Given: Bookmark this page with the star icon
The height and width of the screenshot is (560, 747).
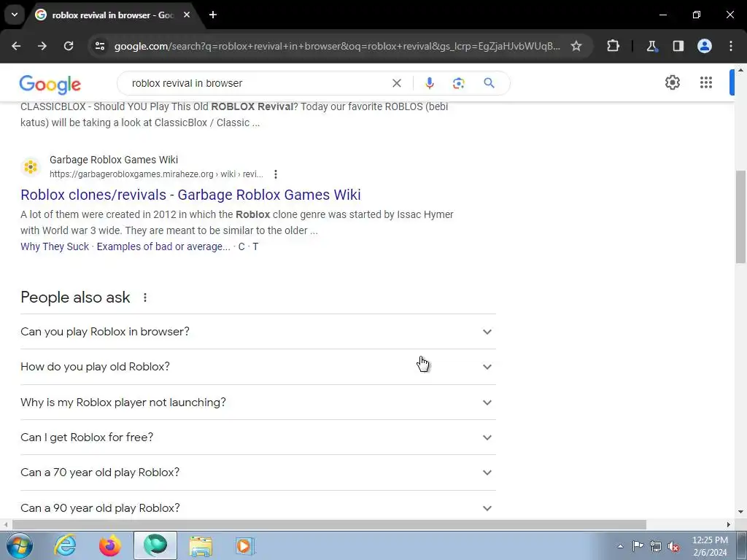Looking at the screenshot, I should tap(576, 46).
